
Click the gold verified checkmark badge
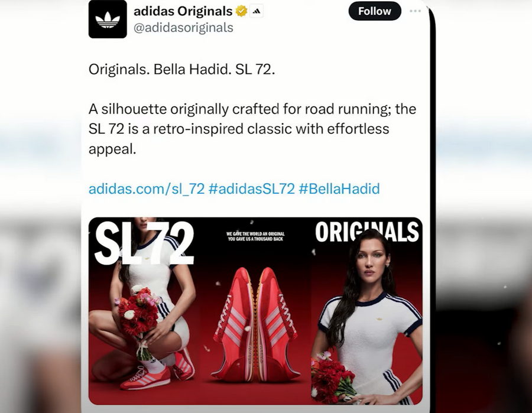[241, 11]
